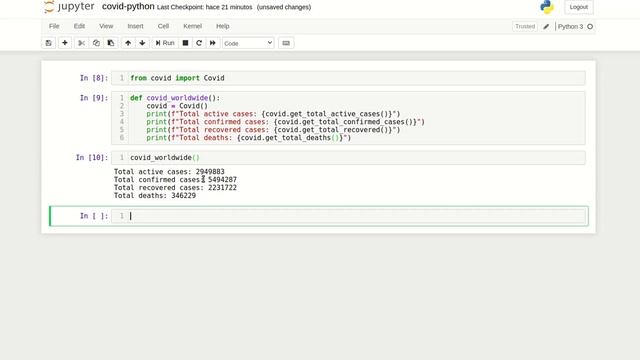Open the View menu
640x360 pixels.
pyautogui.click(x=106, y=26)
